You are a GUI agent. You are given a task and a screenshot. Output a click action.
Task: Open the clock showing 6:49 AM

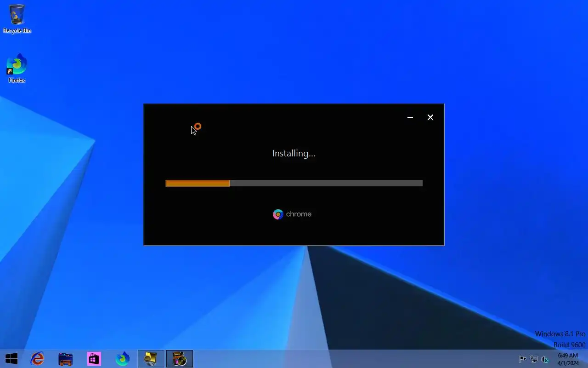click(568, 359)
